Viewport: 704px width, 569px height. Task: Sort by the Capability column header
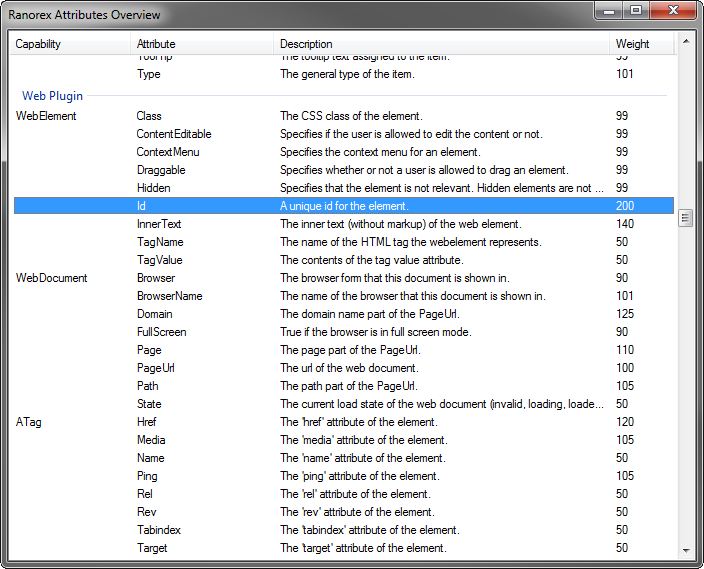click(70, 44)
